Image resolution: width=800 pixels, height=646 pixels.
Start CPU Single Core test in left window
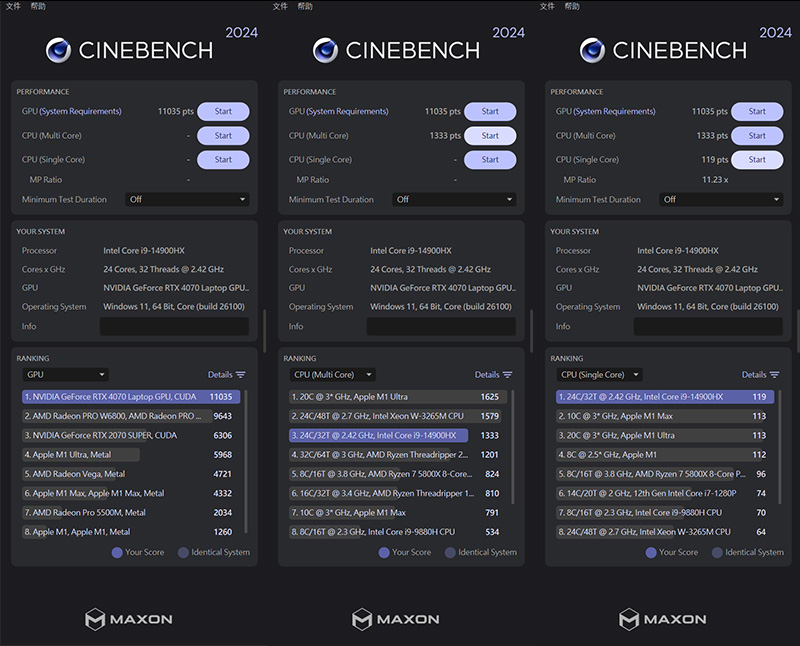point(223,160)
